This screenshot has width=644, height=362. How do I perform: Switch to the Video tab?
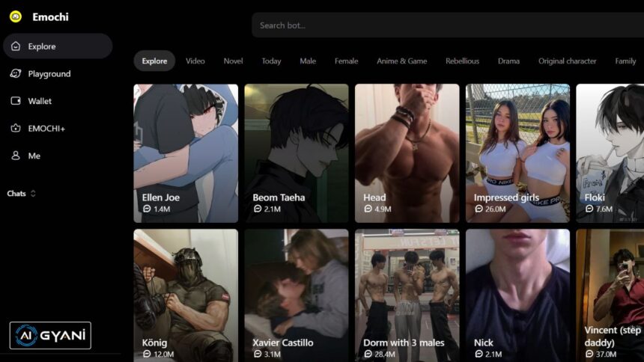[x=195, y=61]
